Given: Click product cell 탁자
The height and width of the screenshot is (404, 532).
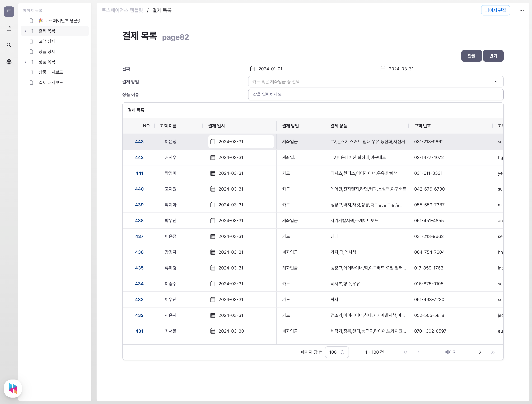Looking at the screenshot, I should pos(334,299).
